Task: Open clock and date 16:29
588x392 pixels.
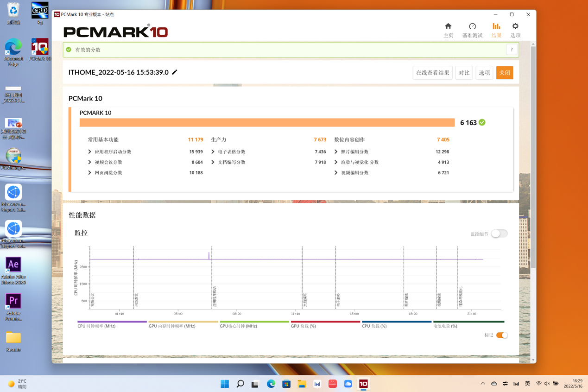Action: (573, 384)
